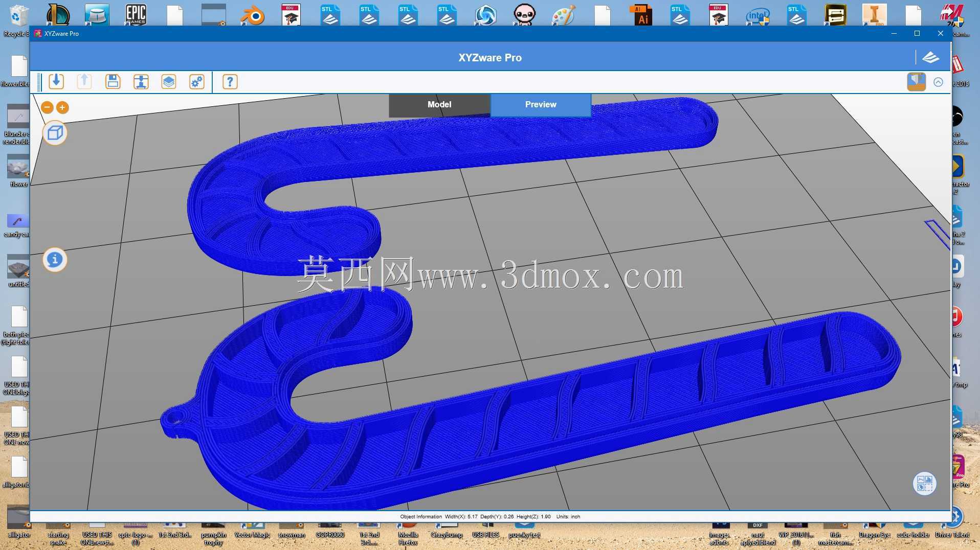This screenshot has height=550, width=980.
Task: Select the starting snake desktop file
Action: click(x=58, y=534)
